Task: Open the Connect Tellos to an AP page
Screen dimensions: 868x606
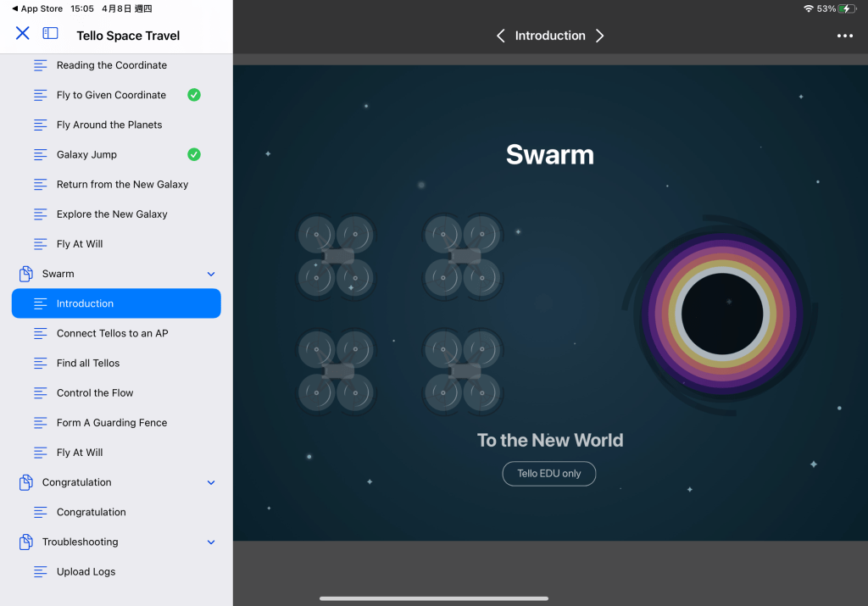Action: 112,333
